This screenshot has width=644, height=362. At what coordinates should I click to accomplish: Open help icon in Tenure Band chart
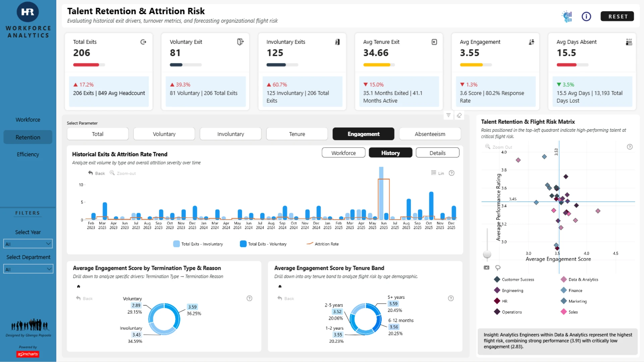click(451, 298)
